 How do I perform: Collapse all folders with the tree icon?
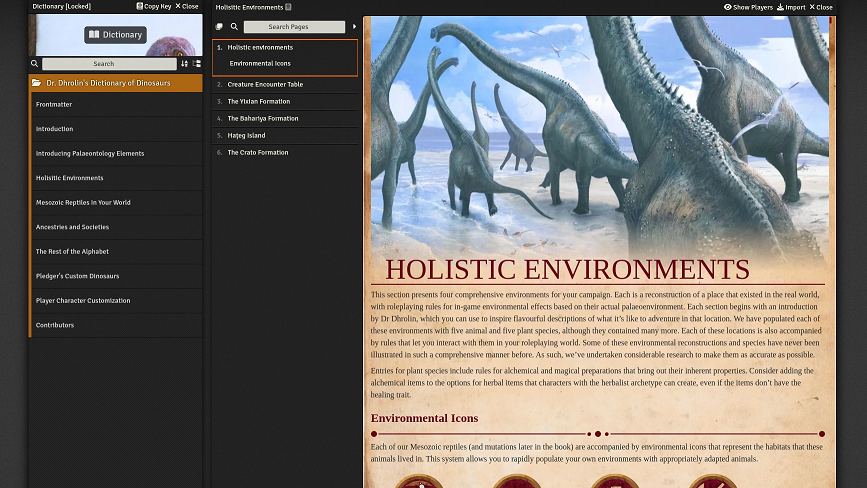(x=196, y=64)
